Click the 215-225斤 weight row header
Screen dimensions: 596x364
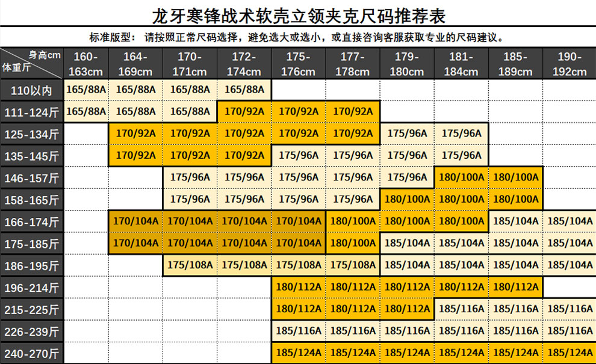31,310
